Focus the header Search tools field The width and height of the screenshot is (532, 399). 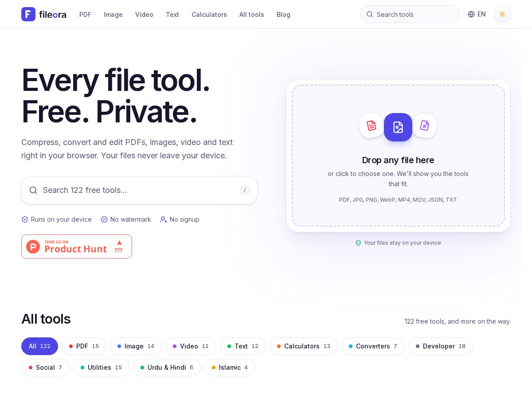[410, 14]
